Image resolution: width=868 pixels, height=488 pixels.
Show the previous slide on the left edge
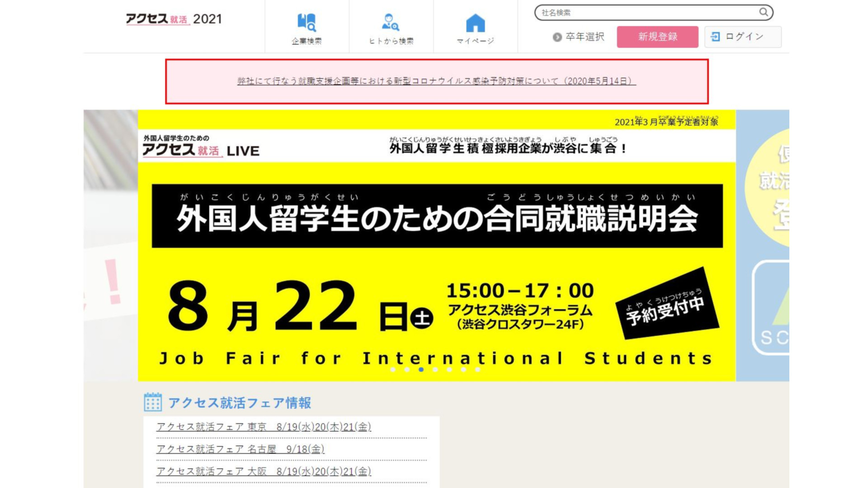coord(110,245)
